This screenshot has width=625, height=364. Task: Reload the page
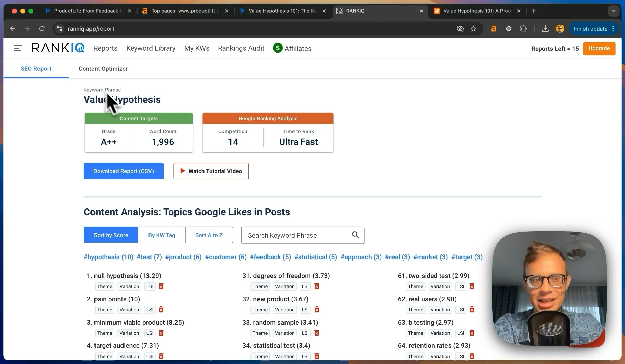click(x=42, y=29)
